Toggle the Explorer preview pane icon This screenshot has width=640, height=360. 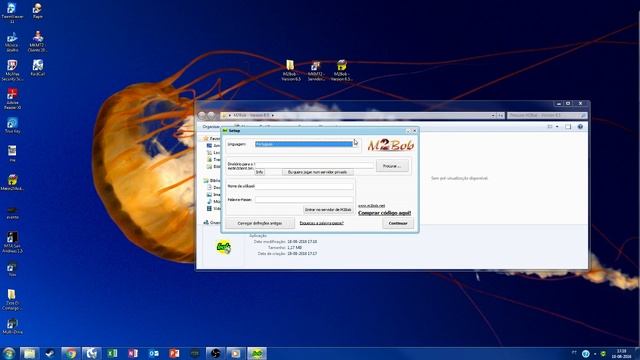[568, 127]
